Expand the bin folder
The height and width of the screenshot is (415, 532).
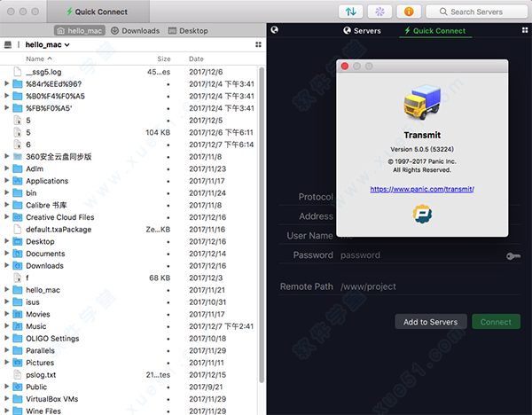point(6,192)
